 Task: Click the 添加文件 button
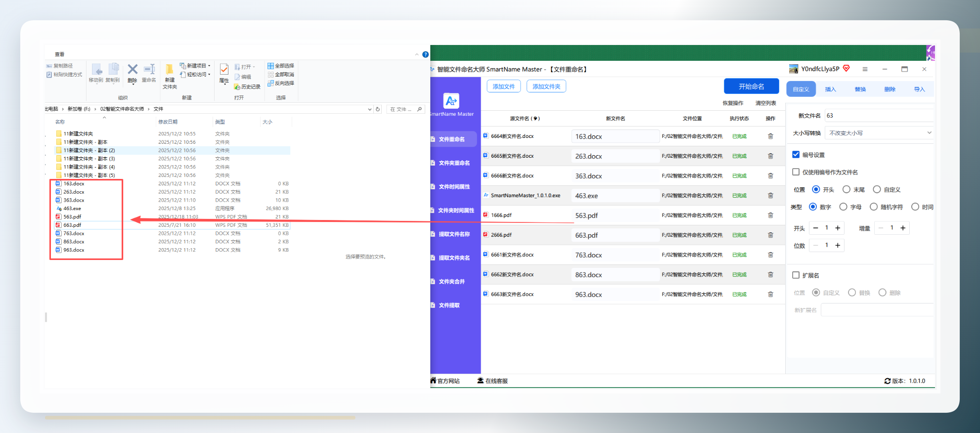click(504, 87)
